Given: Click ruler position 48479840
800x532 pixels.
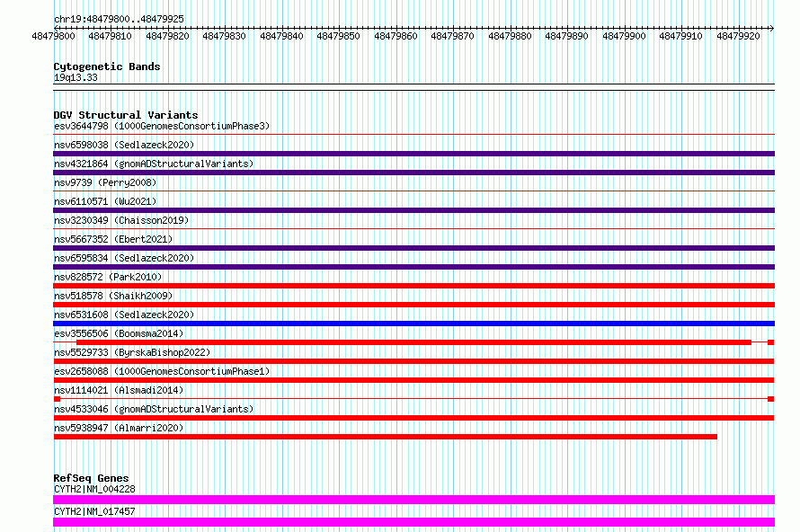Looking at the screenshot, I should pyautogui.click(x=281, y=36).
